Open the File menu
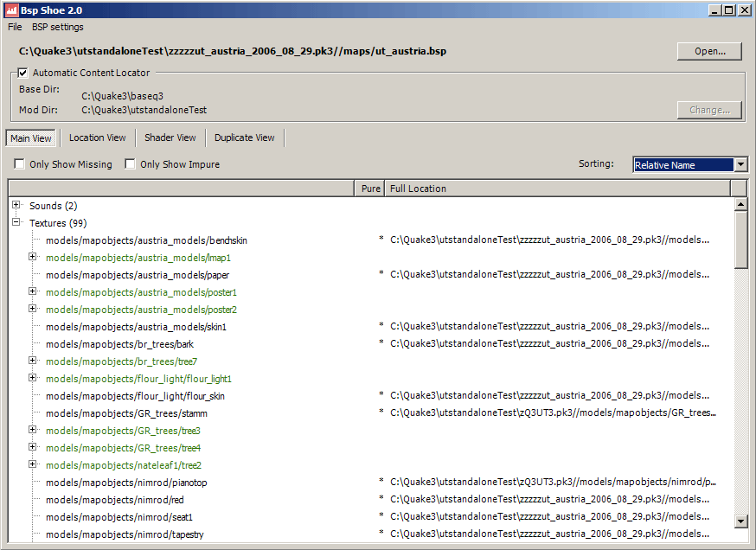This screenshot has height=550, width=756. [x=15, y=27]
